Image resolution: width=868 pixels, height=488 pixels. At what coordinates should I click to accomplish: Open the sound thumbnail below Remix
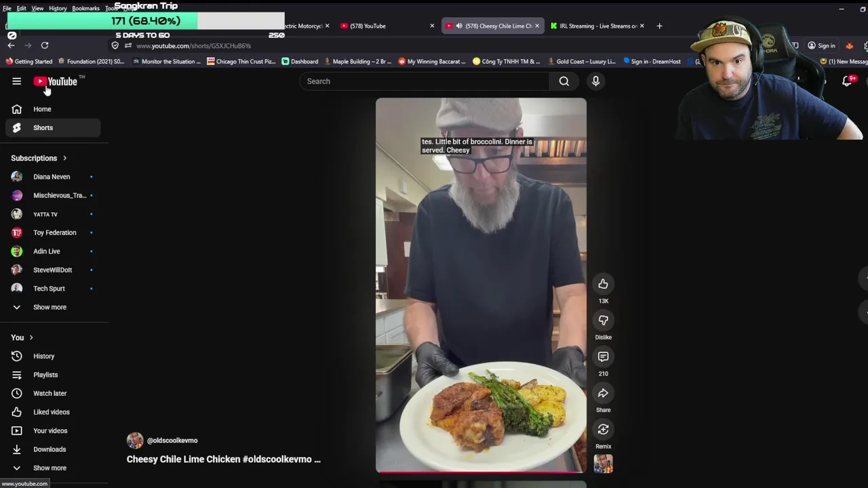pyautogui.click(x=603, y=464)
